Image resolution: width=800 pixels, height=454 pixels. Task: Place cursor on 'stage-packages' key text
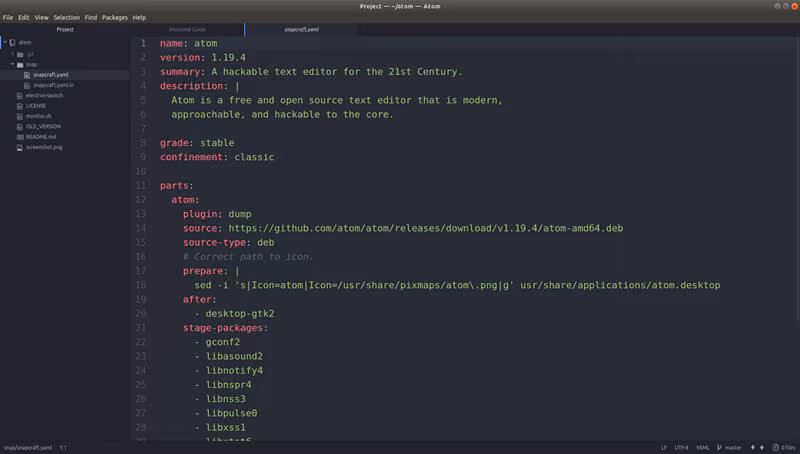click(x=222, y=328)
